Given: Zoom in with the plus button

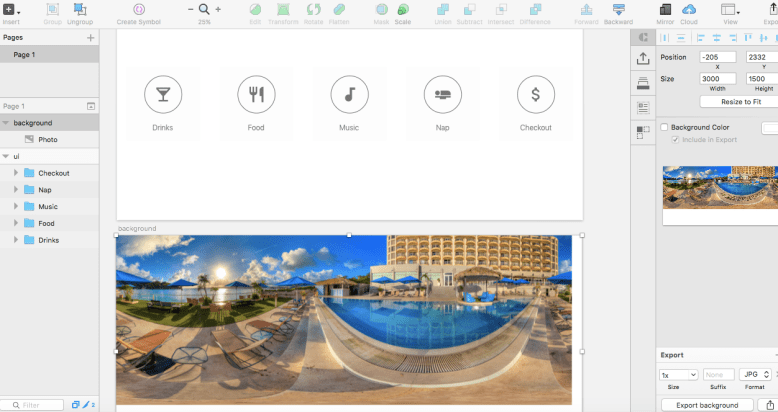Looking at the screenshot, I should click(218, 9).
